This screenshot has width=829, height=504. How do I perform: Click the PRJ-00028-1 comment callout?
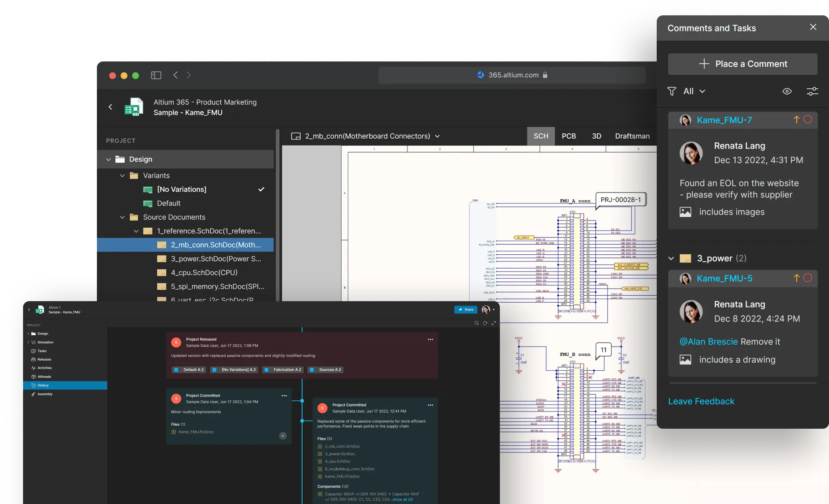(x=621, y=200)
